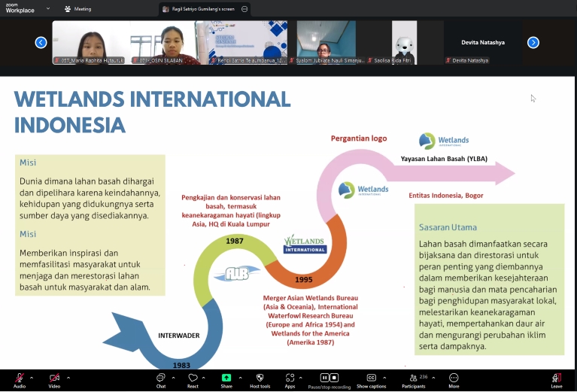Expand reaction options arrow beside React

[x=204, y=378]
